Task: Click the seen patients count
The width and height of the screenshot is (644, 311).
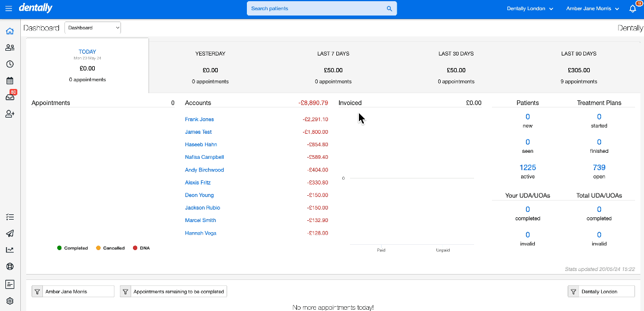Action: 528,142
